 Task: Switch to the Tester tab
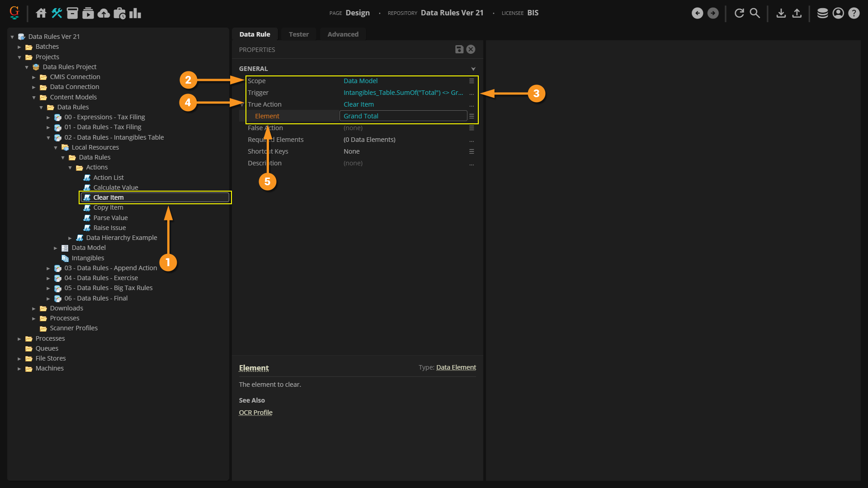(x=298, y=34)
